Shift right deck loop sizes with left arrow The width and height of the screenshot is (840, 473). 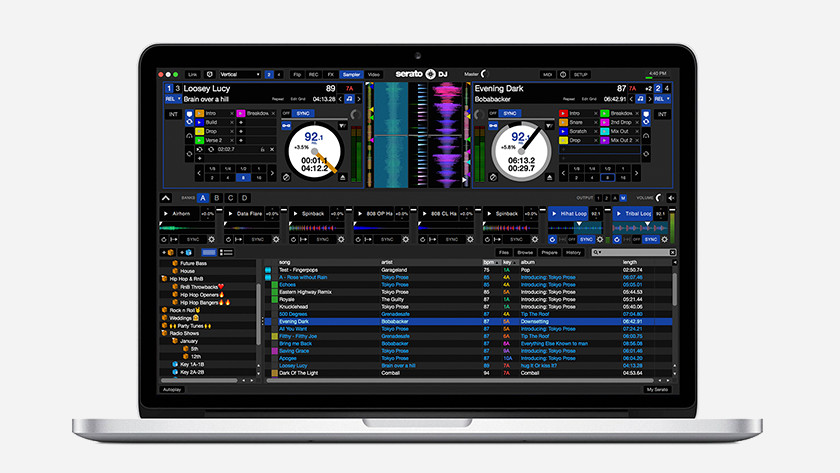click(563, 173)
